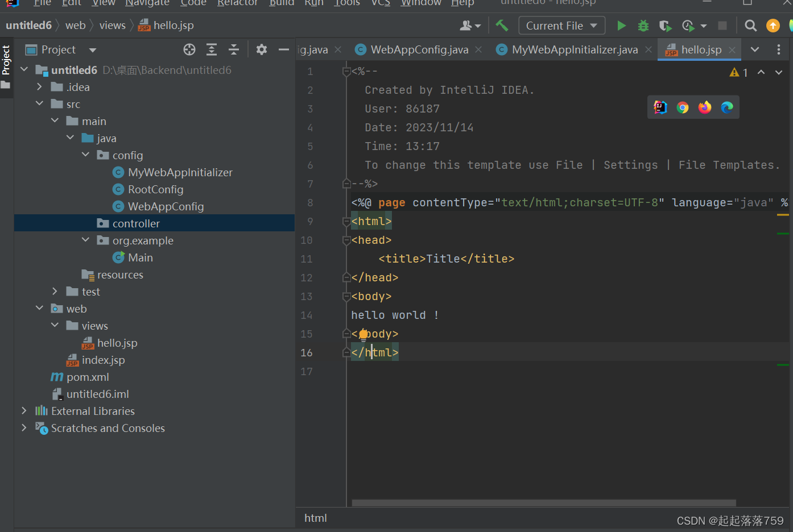Go to next highlighted error arrow
The height and width of the screenshot is (532, 793).
(x=779, y=72)
